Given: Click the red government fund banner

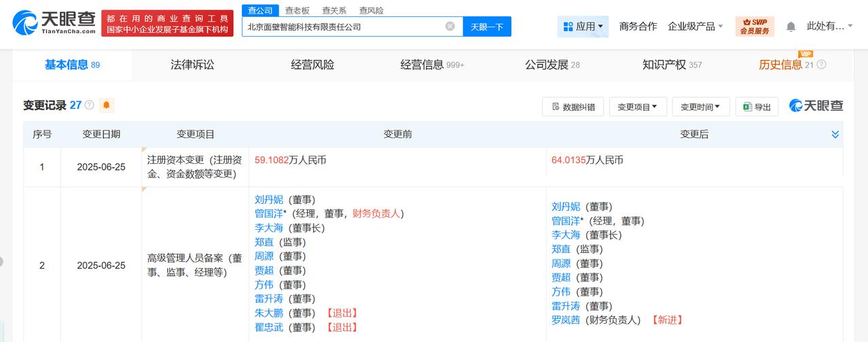Looking at the screenshot, I should point(166,24).
